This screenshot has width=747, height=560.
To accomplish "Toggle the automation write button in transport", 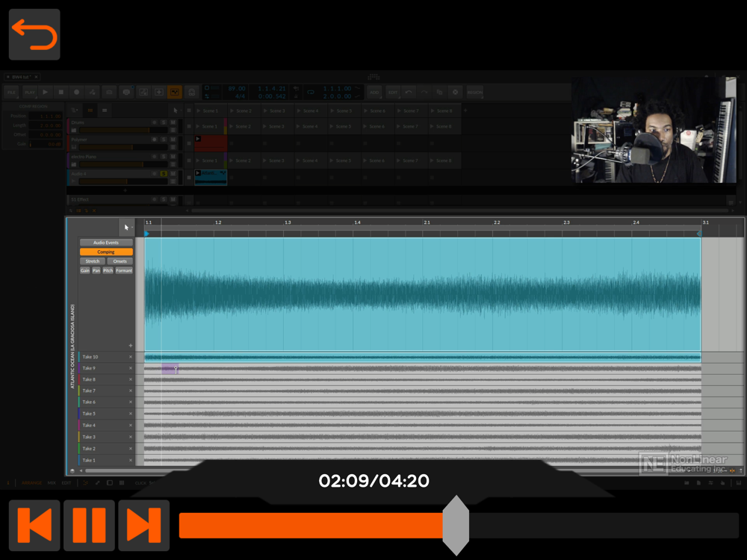I will point(93,92).
